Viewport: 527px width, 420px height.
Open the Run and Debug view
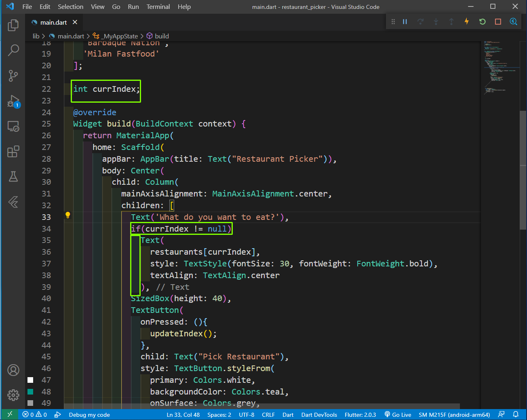[13, 101]
